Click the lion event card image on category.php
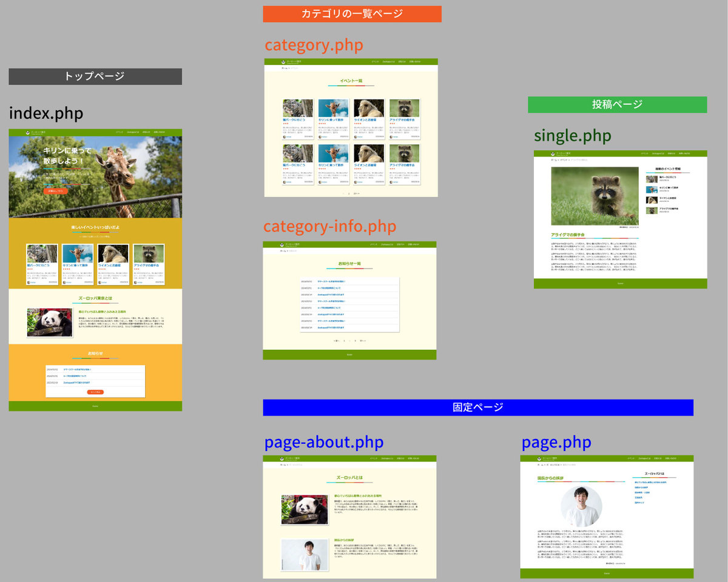The width and height of the screenshot is (728, 582). coord(367,108)
